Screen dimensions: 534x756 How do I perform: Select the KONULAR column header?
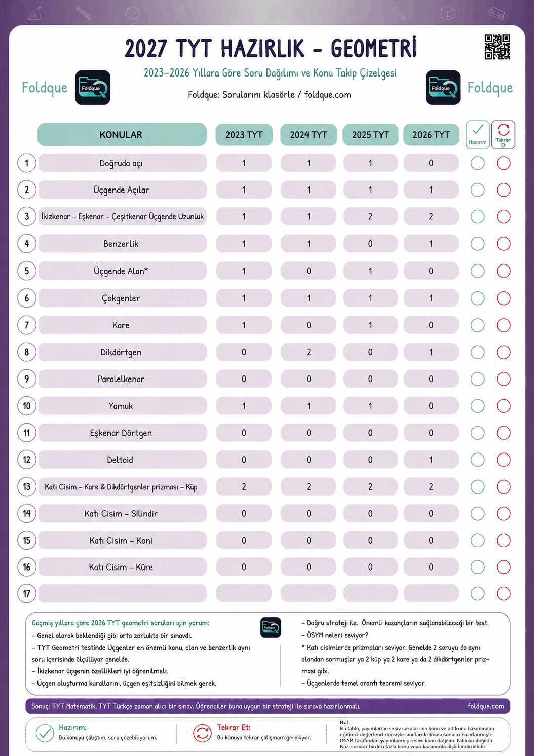tap(122, 134)
